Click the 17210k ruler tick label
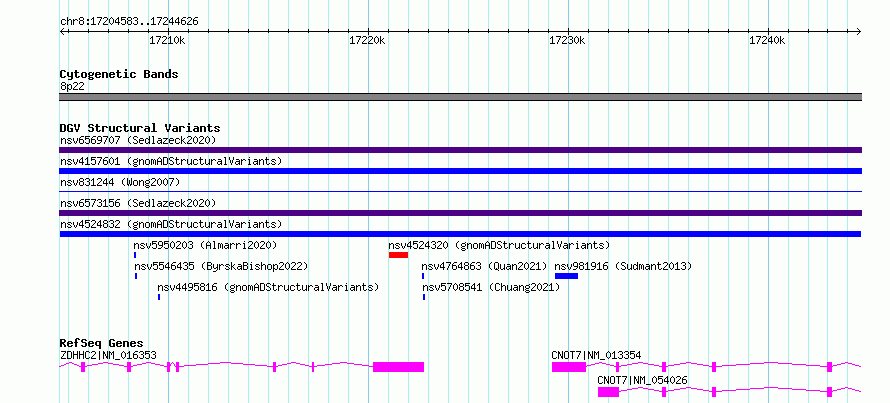 167,40
